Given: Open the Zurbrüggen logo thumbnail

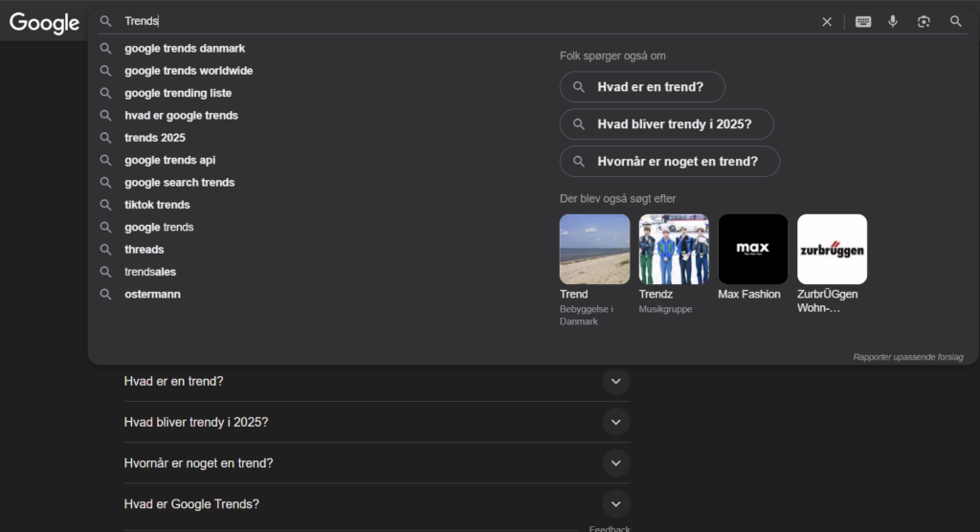Looking at the screenshot, I should [x=832, y=250].
